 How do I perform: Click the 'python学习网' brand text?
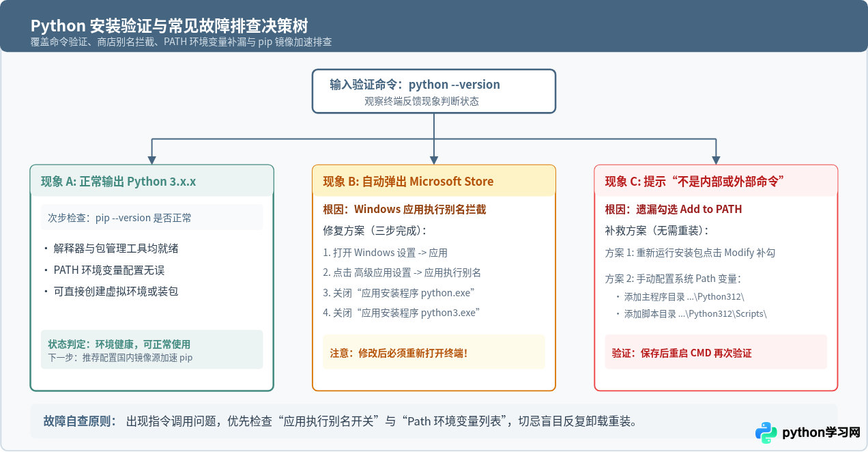[821, 433]
